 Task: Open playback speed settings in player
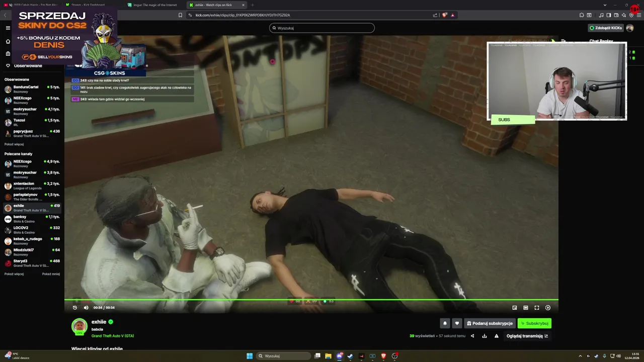pyautogui.click(x=548, y=308)
